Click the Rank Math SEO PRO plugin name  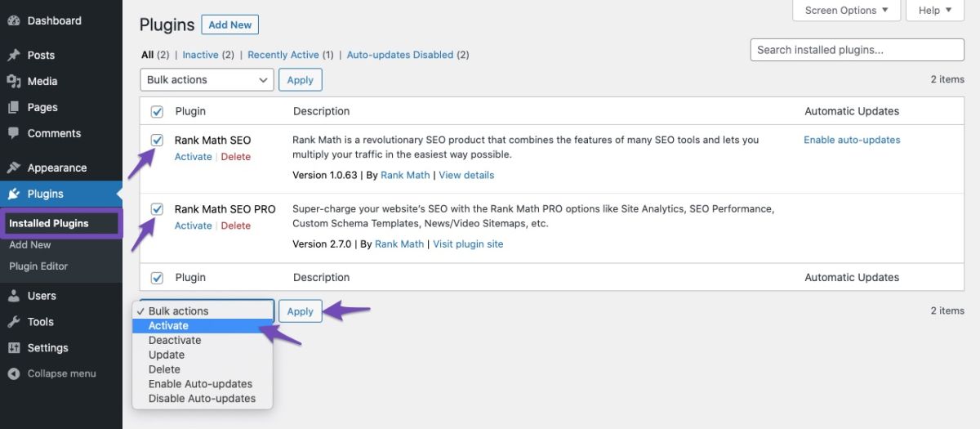tap(225, 209)
